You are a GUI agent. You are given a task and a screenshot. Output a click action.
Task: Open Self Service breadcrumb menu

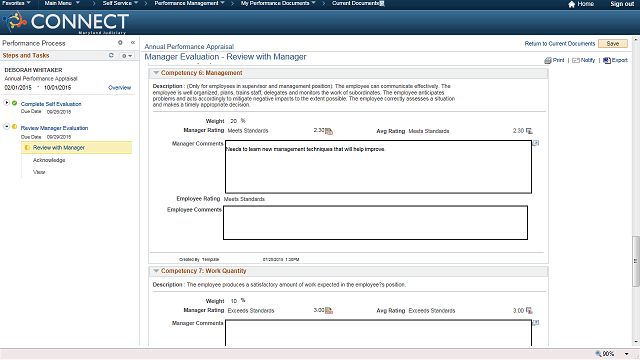(120, 3)
